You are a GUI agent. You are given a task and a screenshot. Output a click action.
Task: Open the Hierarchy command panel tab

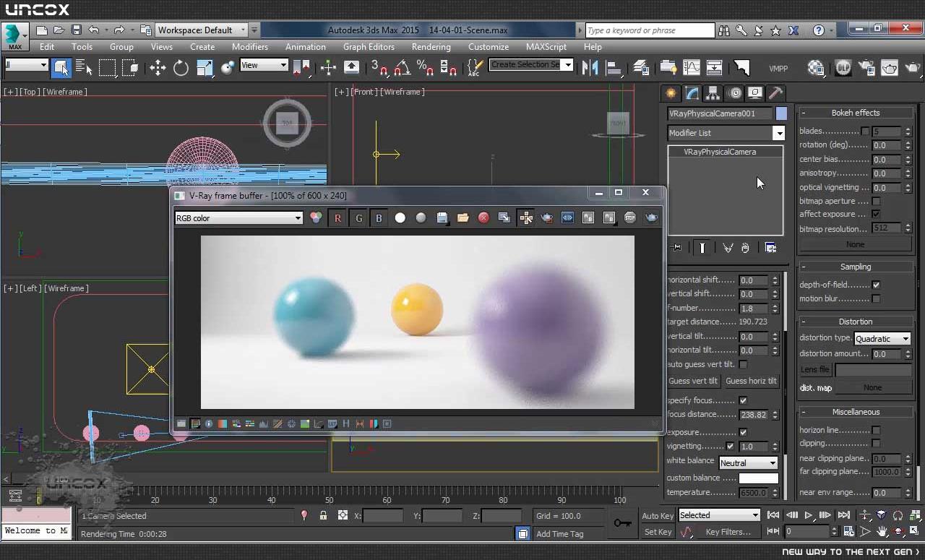(x=713, y=93)
